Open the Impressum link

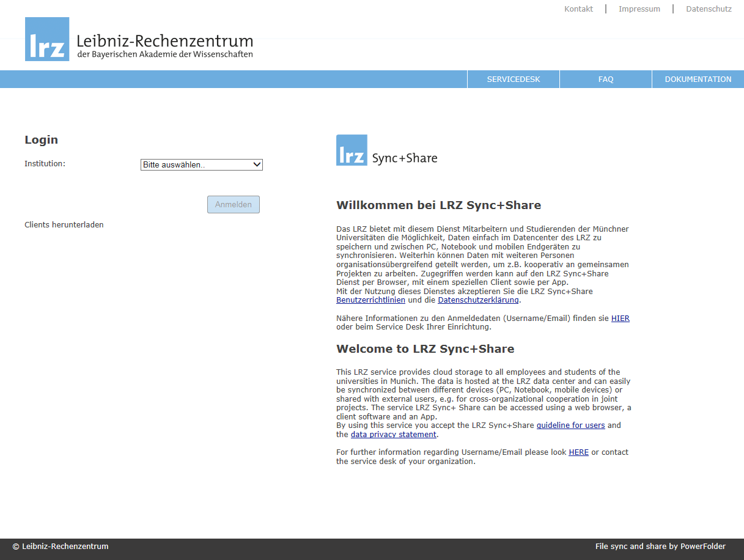(639, 9)
